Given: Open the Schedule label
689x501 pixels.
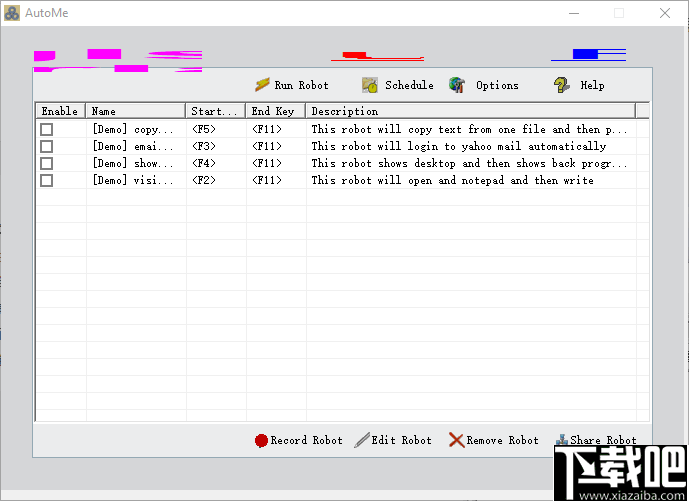Looking at the screenshot, I should 409,85.
